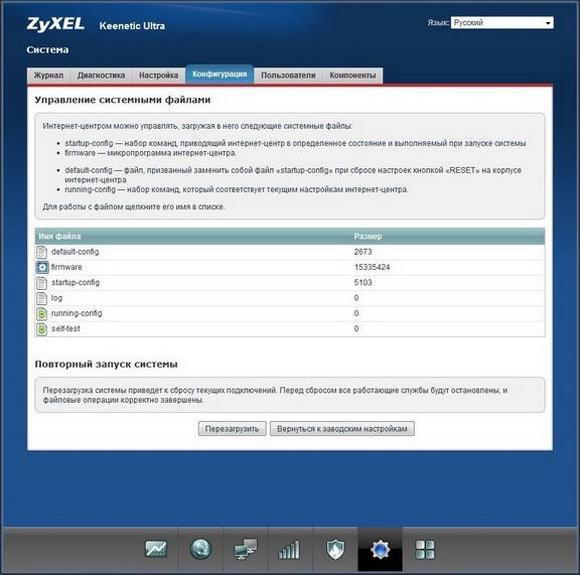Click the firmware gear file icon

point(42,267)
